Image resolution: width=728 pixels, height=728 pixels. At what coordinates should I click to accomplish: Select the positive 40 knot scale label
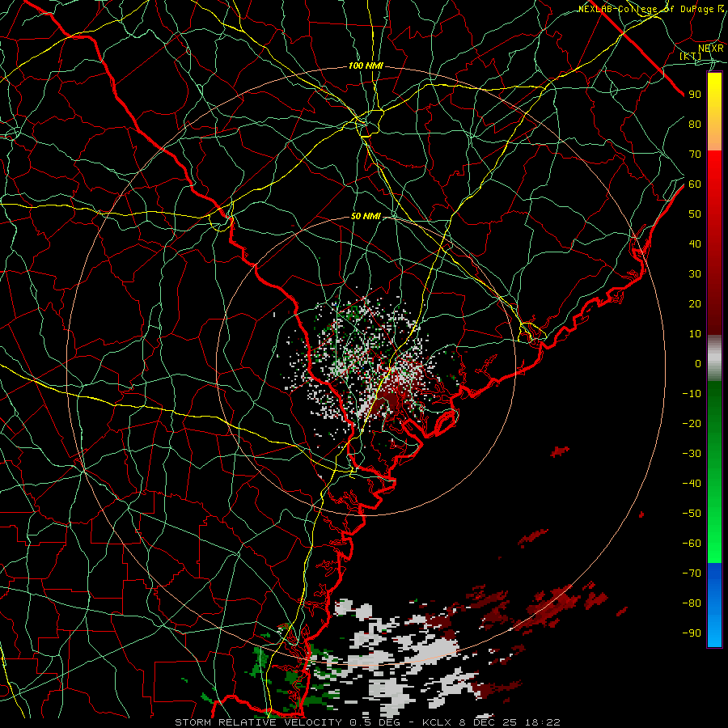[695, 244]
